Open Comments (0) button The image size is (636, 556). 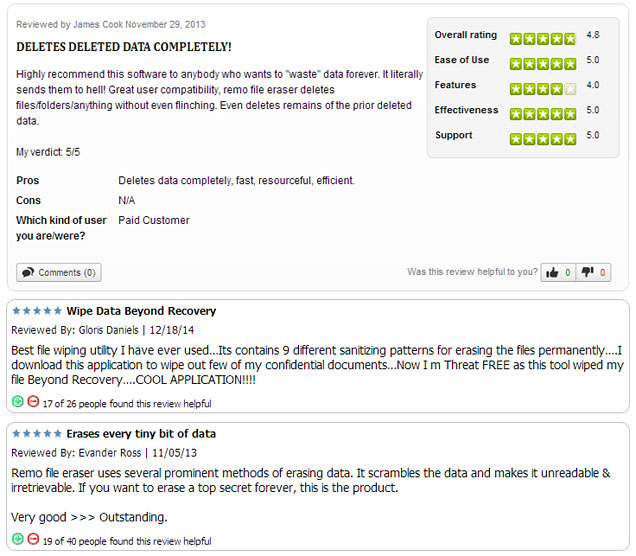coord(59,272)
